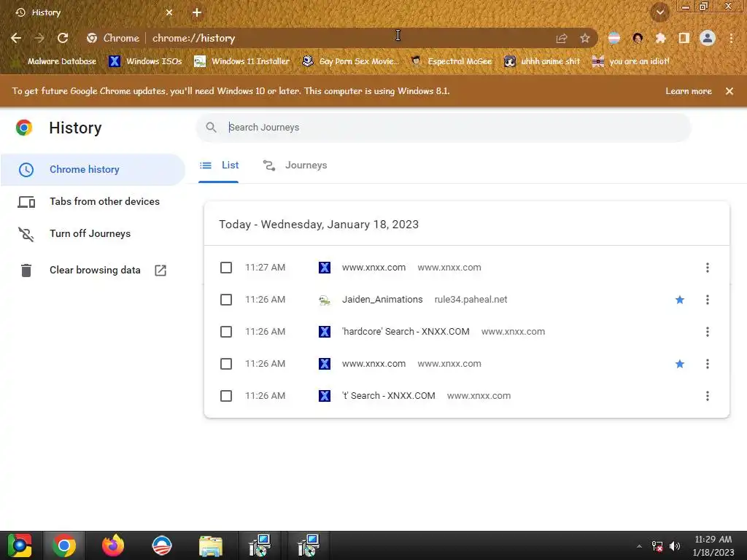
Task: Open actions menu for starred www.xnxx.com entry
Action: [x=708, y=364]
